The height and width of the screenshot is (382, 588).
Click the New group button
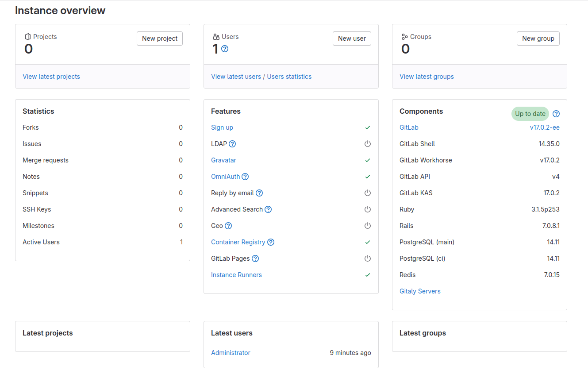[x=538, y=39]
